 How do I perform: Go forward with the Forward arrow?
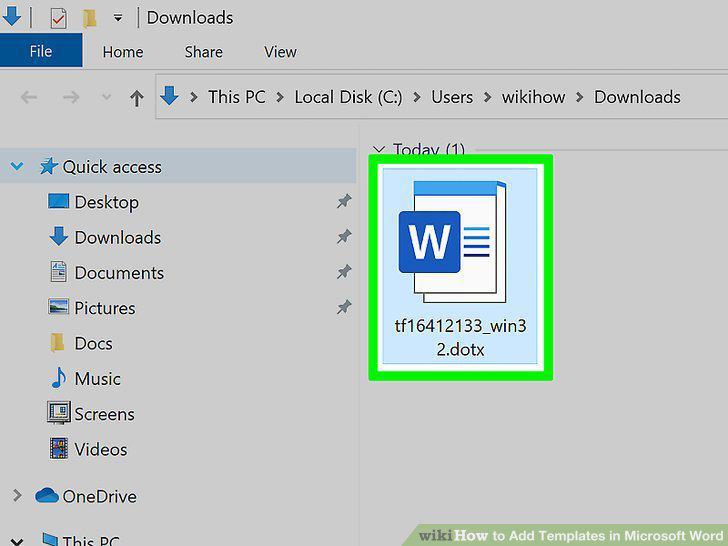point(71,97)
